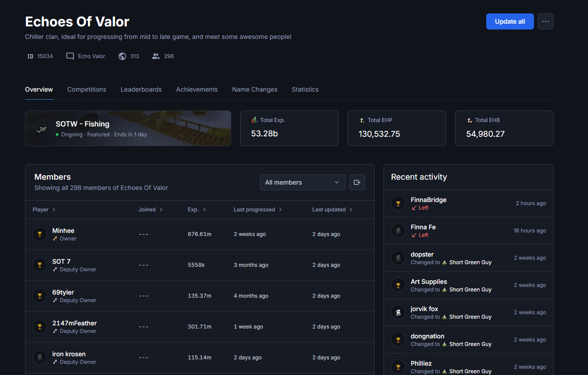This screenshot has height=375, width=588.
Task: Click the Echo Valor chat icon
Action: [x=70, y=56]
